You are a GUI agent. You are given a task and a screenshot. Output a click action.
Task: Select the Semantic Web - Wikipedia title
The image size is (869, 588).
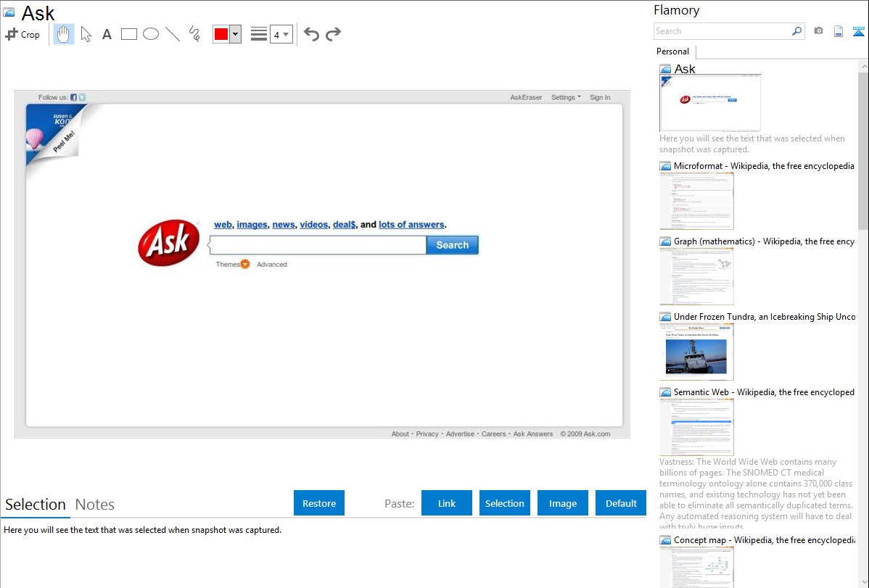(765, 392)
